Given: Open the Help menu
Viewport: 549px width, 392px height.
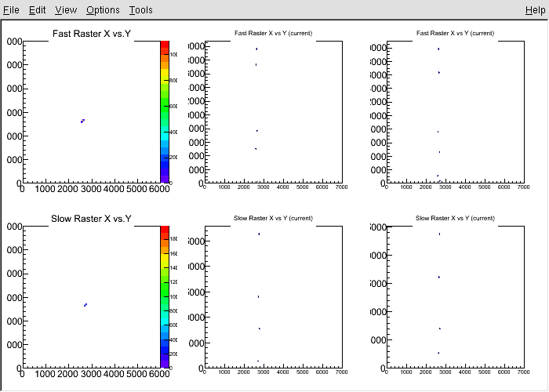Looking at the screenshot, I should click(x=536, y=9).
